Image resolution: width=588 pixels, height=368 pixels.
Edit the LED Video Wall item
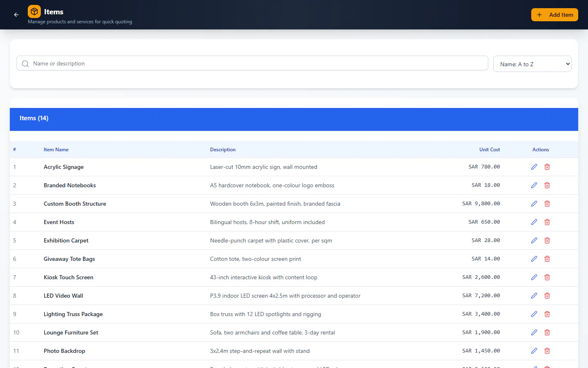[x=534, y=296]
